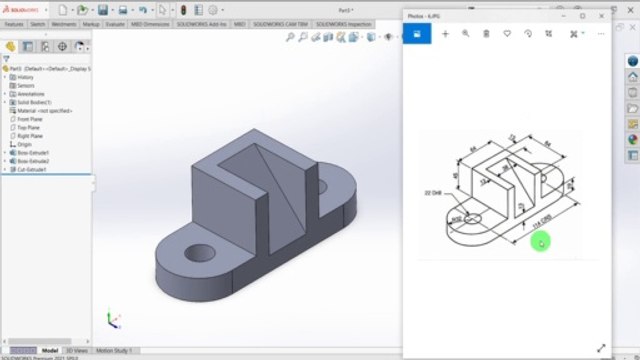Click the Section View icon
This screenshot has height=360, width=640.
(x=328, y=37)
